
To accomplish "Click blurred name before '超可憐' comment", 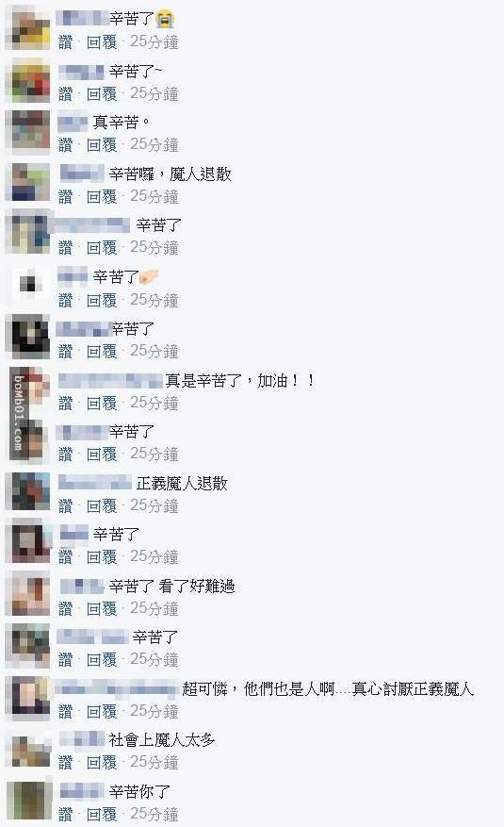I will click(117, 687).
